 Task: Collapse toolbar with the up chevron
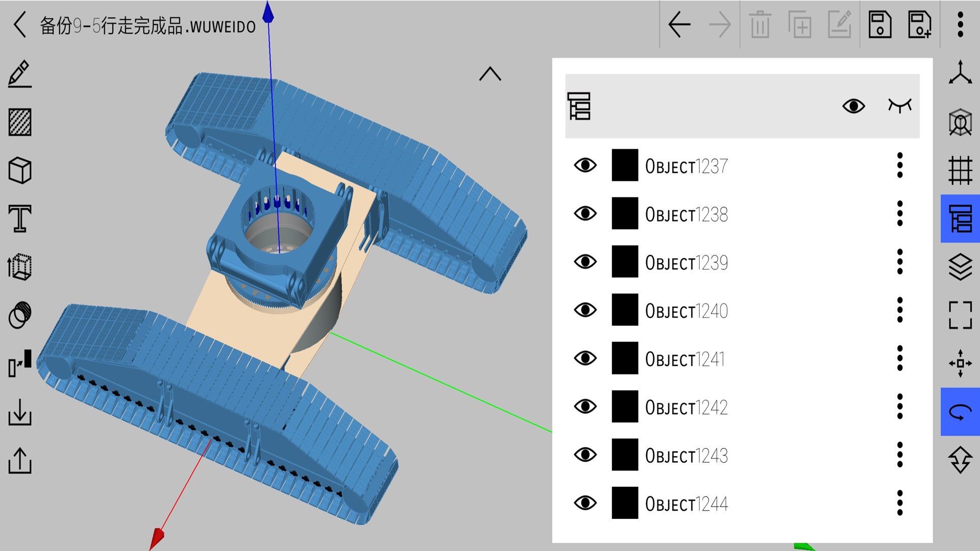pyautogui.click(x=490, y=74)
